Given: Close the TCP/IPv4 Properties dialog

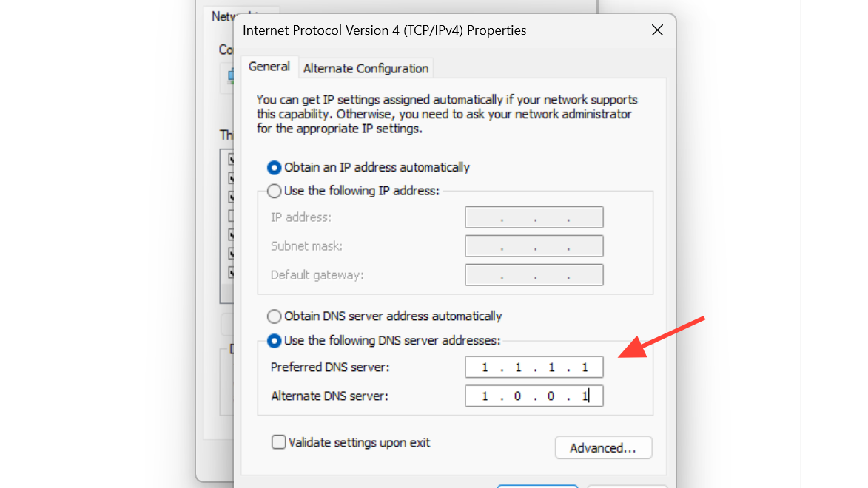Looking at the screenshot, I should point(657,30).
